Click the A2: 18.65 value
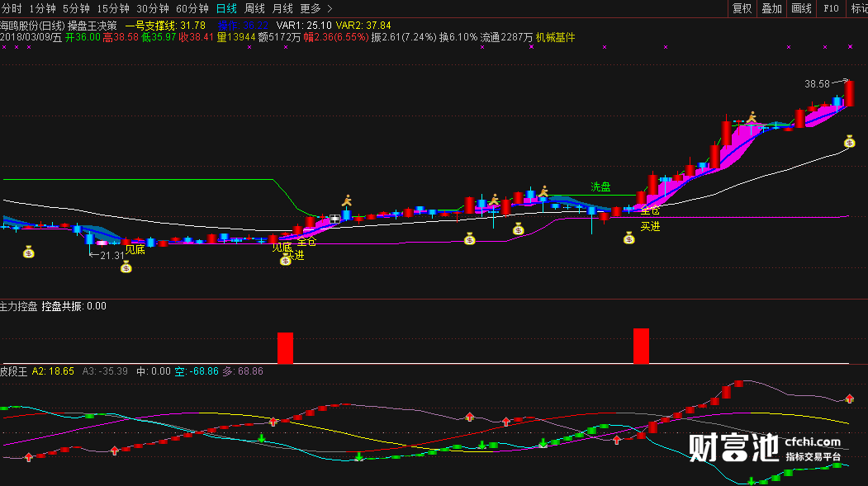Screen dimensions: 868x486 pyautogui.click(x=53, y=371)
